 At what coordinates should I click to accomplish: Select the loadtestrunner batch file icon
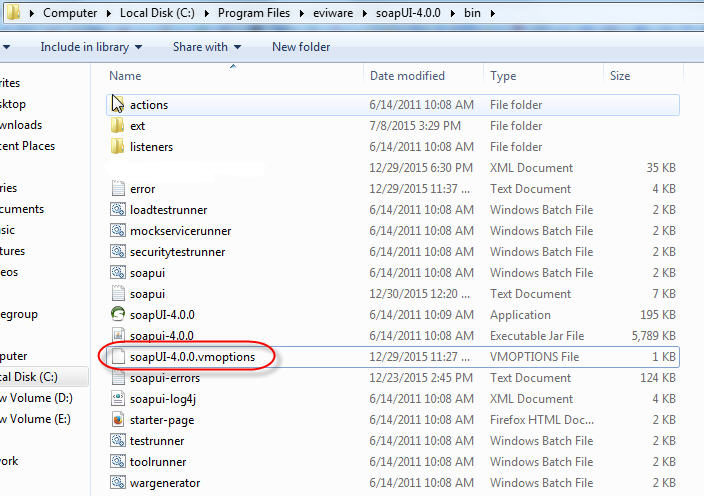(118, 210)
